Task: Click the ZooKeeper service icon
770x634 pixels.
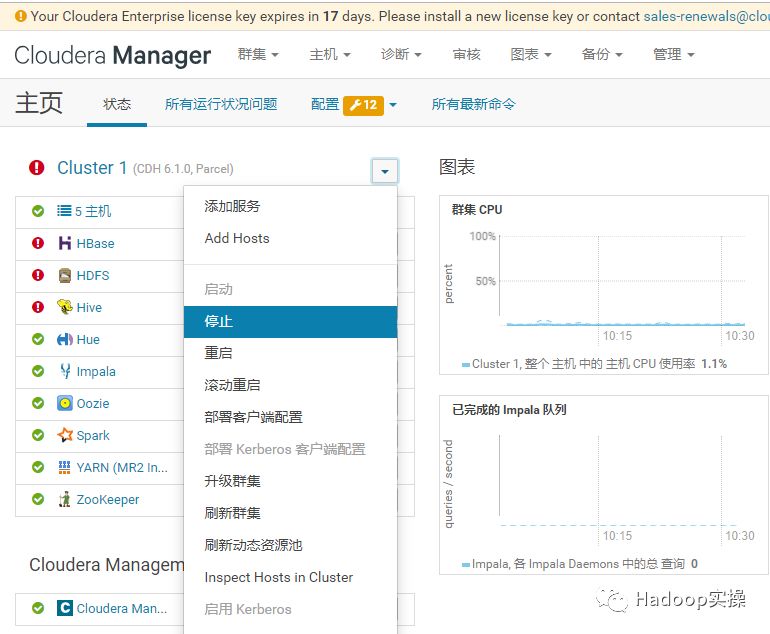Action: [64, 499]
